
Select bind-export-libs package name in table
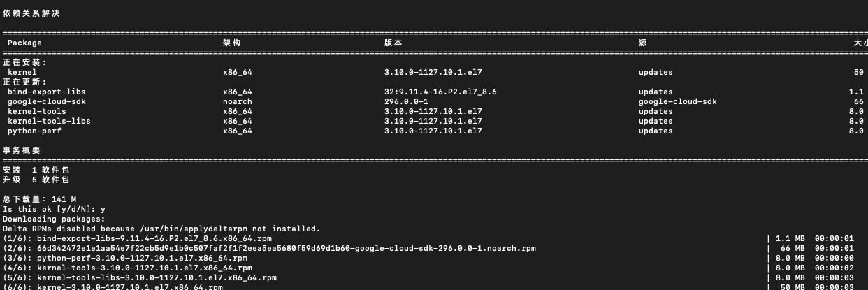click(x=47, y=92)
